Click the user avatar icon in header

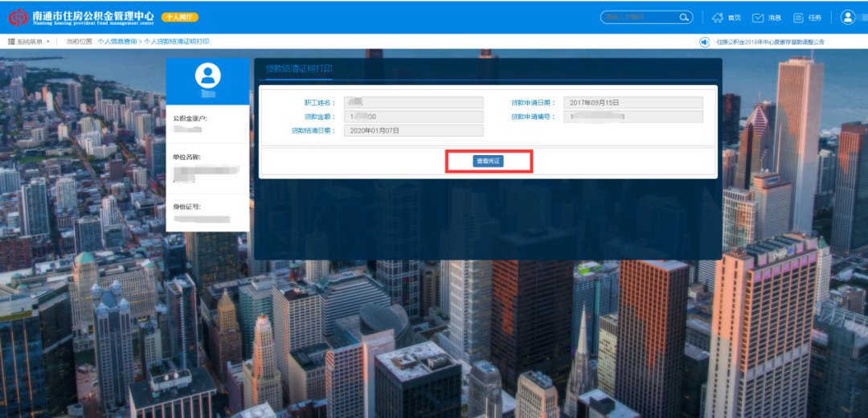coord(848,17)
